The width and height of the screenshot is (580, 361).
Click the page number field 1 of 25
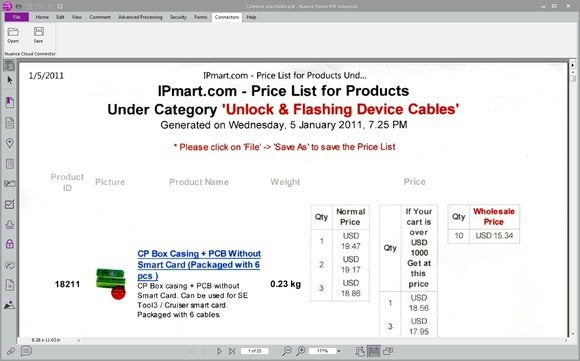tap(254, 351)
